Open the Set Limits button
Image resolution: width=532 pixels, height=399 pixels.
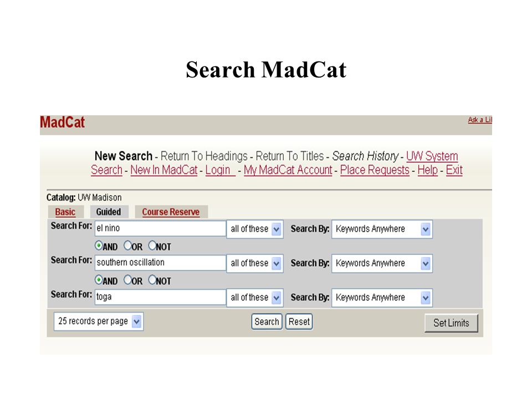(x=451, y=323)
